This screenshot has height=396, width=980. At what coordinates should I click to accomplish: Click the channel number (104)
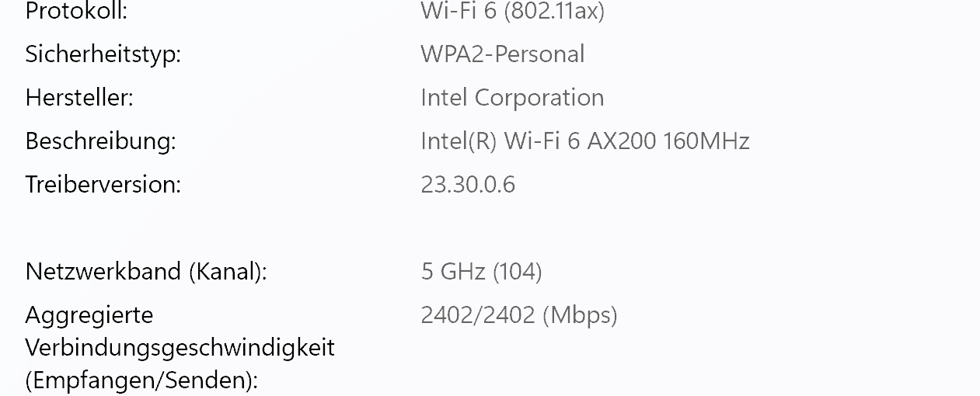click(518, 272)
